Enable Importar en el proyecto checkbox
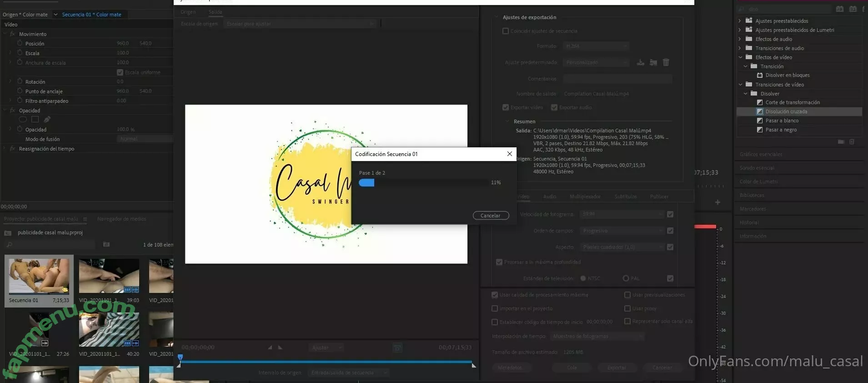Screen dimensions: 868x383 pyautogui.click(x=495, y=308)
